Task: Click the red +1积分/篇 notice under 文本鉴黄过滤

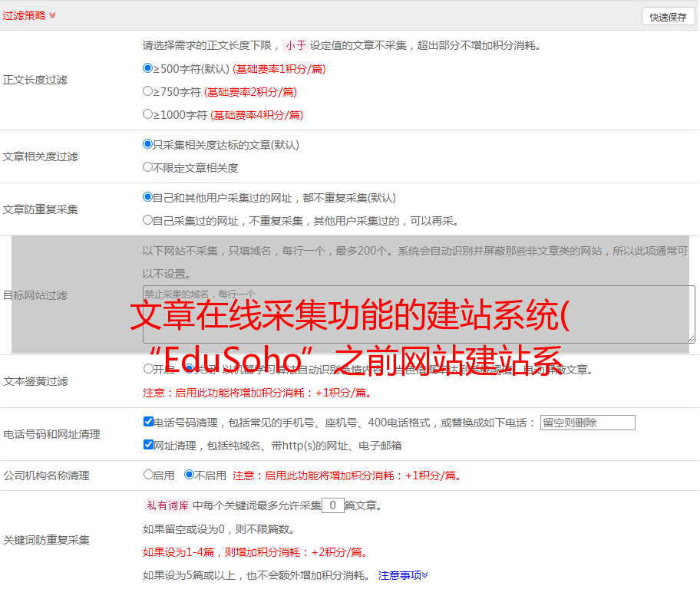Action: (x=257, y=393)
